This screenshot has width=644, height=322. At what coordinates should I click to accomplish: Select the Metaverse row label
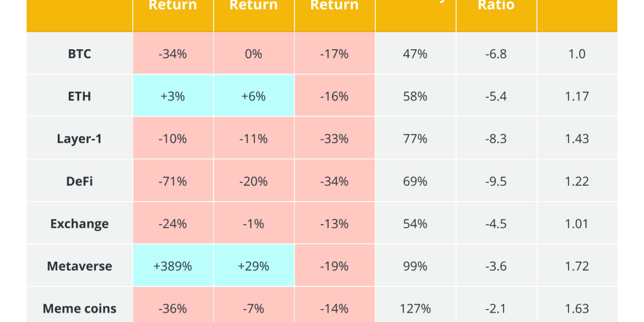click(x=79, y=266)
